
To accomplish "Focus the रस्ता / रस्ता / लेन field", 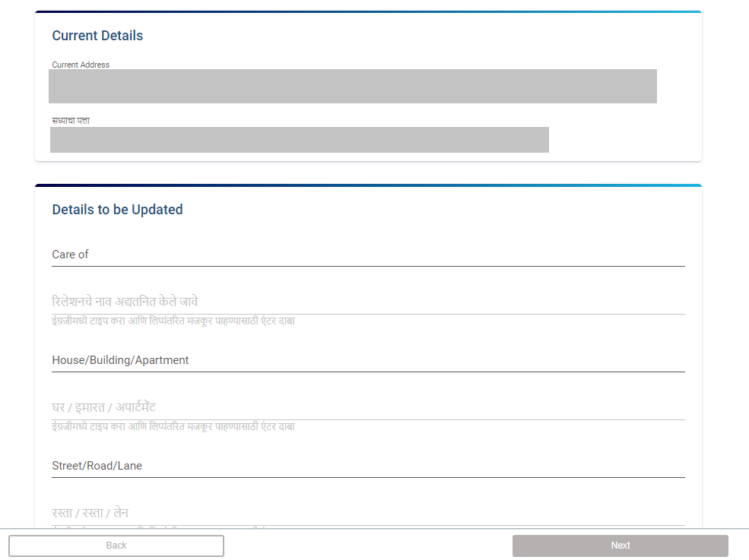I will (368, 513).
